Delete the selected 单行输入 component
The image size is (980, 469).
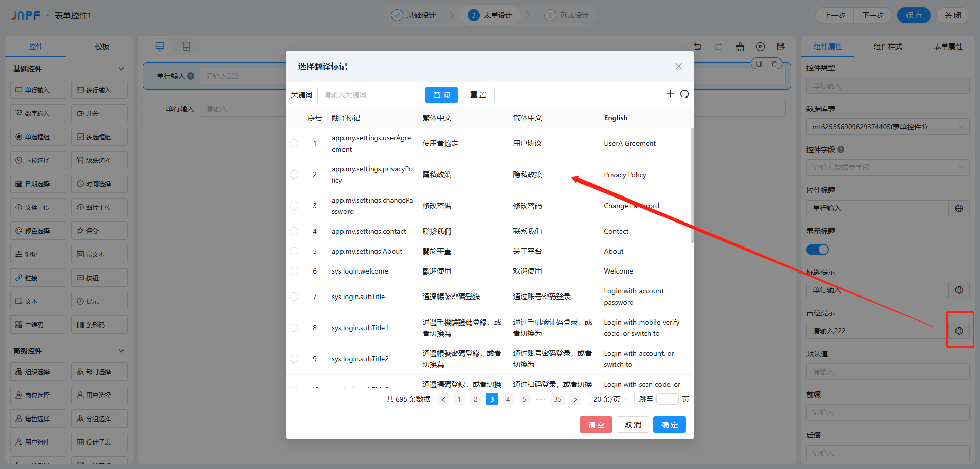[774, 64]
